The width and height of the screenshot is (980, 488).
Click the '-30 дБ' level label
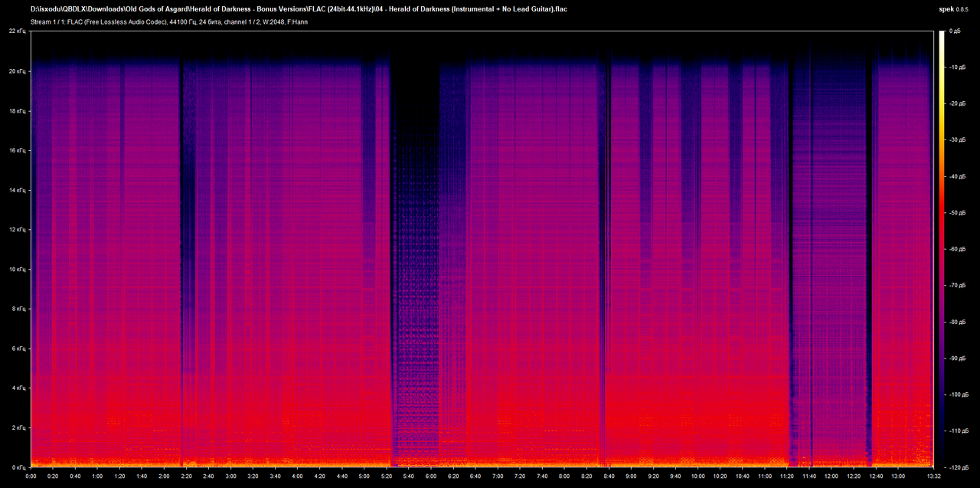956,140
